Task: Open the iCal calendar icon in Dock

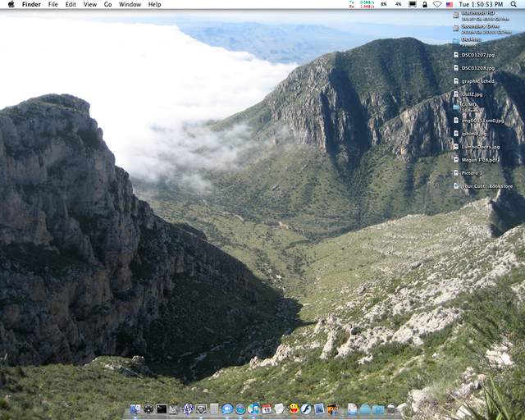Action: pos(267,409)
